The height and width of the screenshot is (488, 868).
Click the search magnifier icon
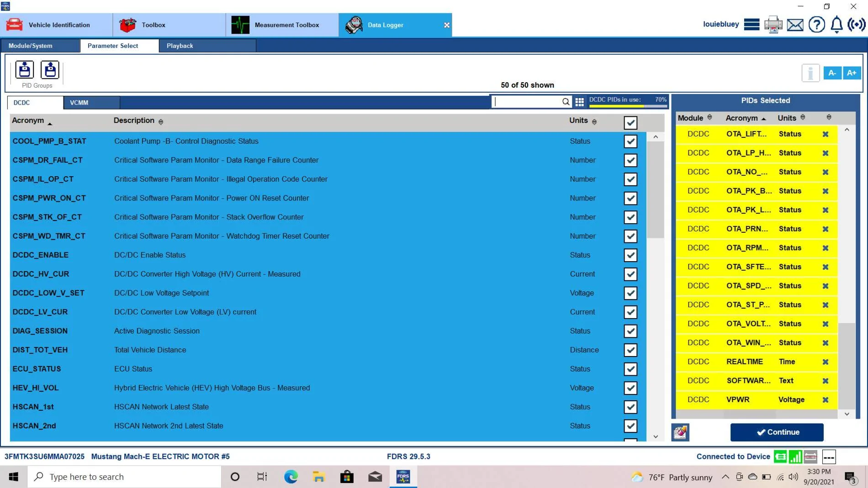point(566,102)
